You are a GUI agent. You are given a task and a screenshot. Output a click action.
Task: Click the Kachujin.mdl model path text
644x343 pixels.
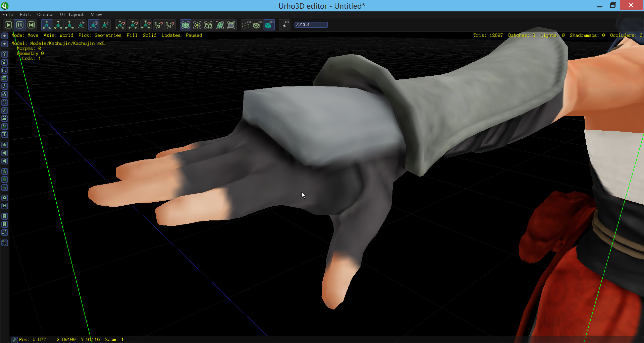click(x=68, y=43)
